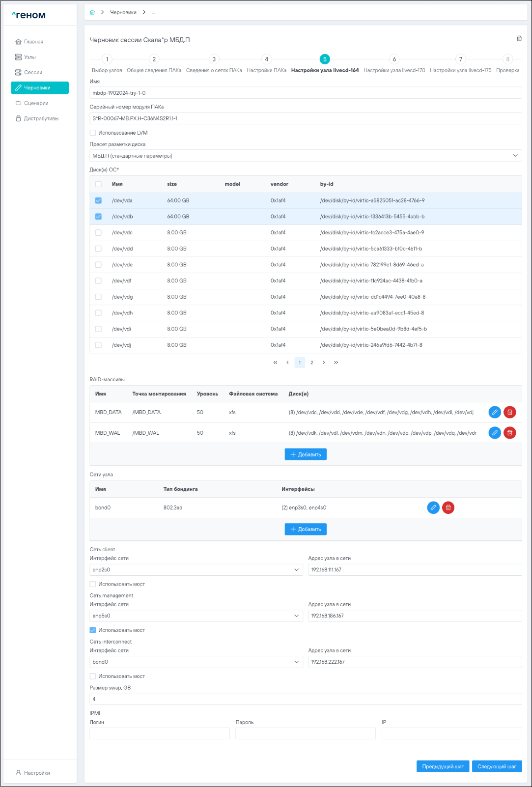The image size is (532, 787).
Task: Delete the bond0 network entry
Action: [x=448, y=507]
